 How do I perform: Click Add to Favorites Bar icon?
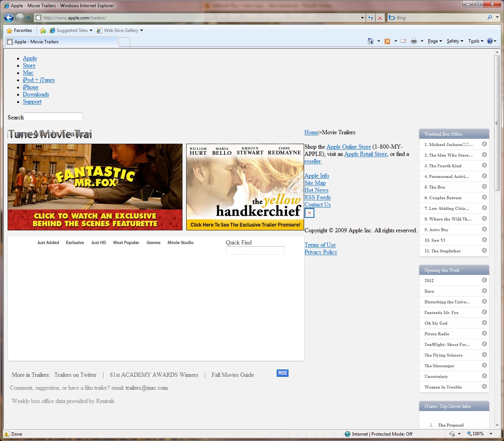43,30
